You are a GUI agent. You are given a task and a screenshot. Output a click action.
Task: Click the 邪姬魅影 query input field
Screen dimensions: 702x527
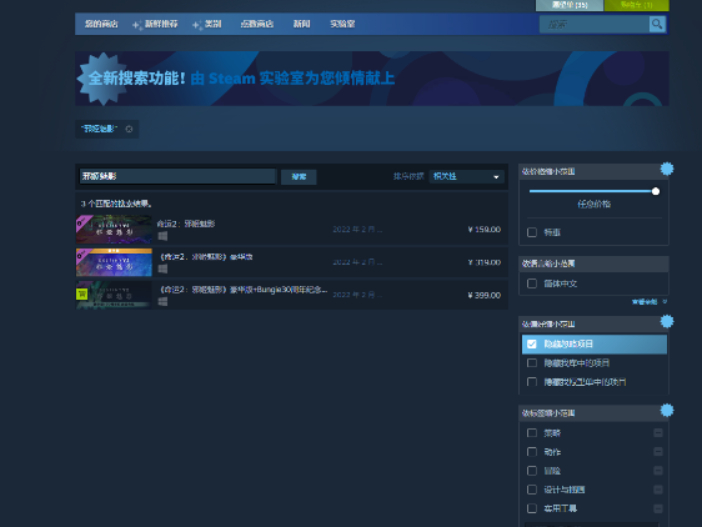point(177,176)
